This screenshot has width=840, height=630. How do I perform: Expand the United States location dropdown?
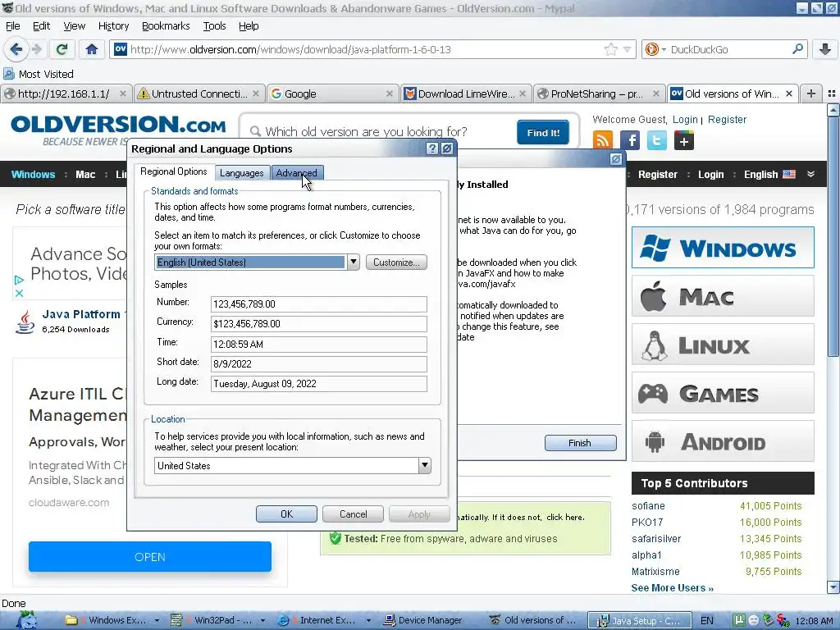[424, 465]
